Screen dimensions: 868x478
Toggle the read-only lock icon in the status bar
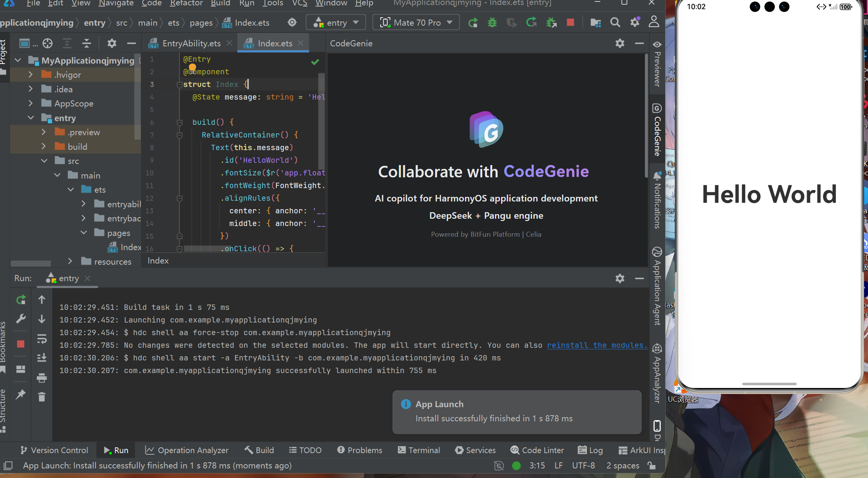[x=651, y=465]
